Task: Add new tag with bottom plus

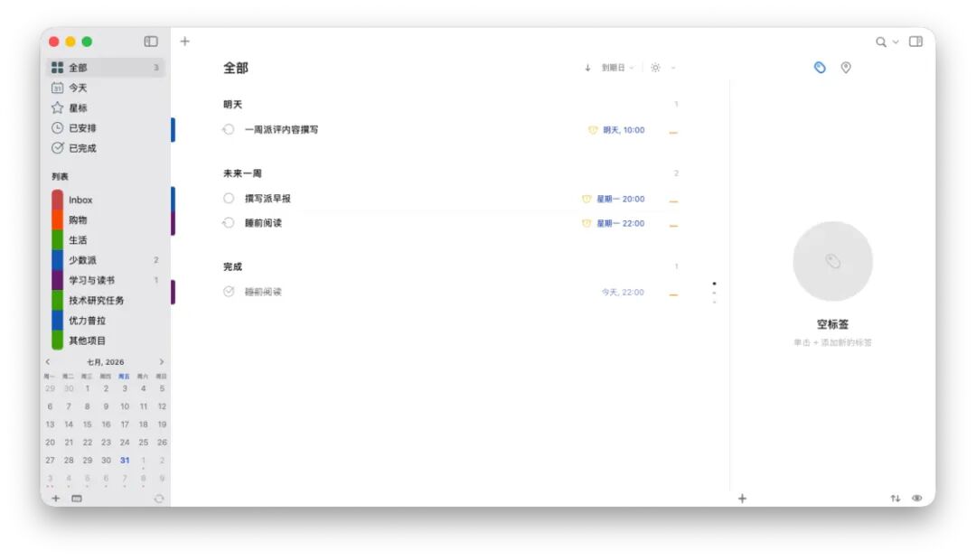Action: (x=742, y=499)
